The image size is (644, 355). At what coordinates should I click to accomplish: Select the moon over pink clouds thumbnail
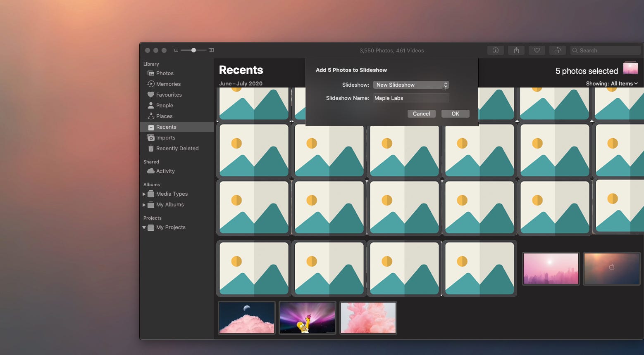(246, 317)
